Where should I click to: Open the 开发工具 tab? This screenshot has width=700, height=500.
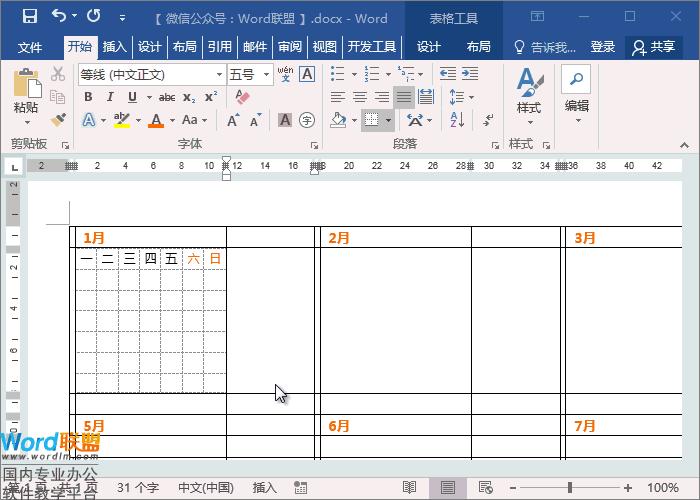(372, 46)
